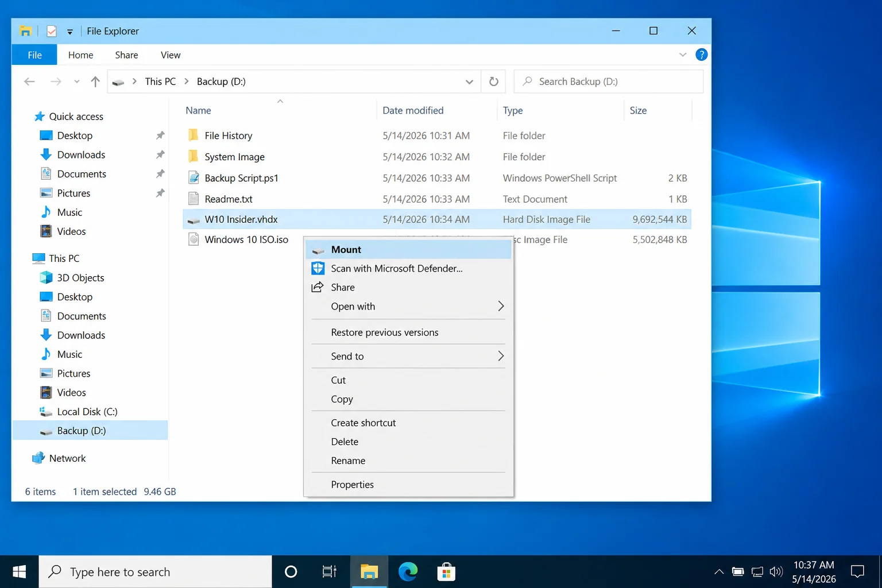Click File Explorer taskbar icon
This screenshot has width=882, height=588.
pos(369,572)
